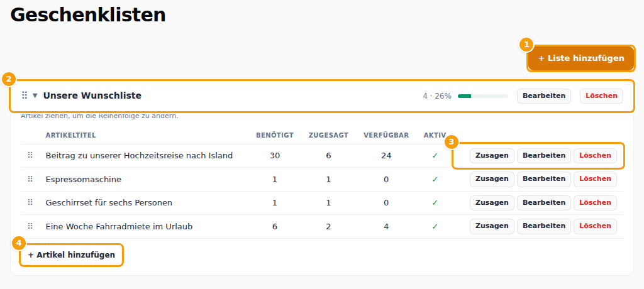This screenshot has height=289, width=644.
Task: Select the drag handle for the Hochzeitsreise row
Action: (x=30, y=155)
